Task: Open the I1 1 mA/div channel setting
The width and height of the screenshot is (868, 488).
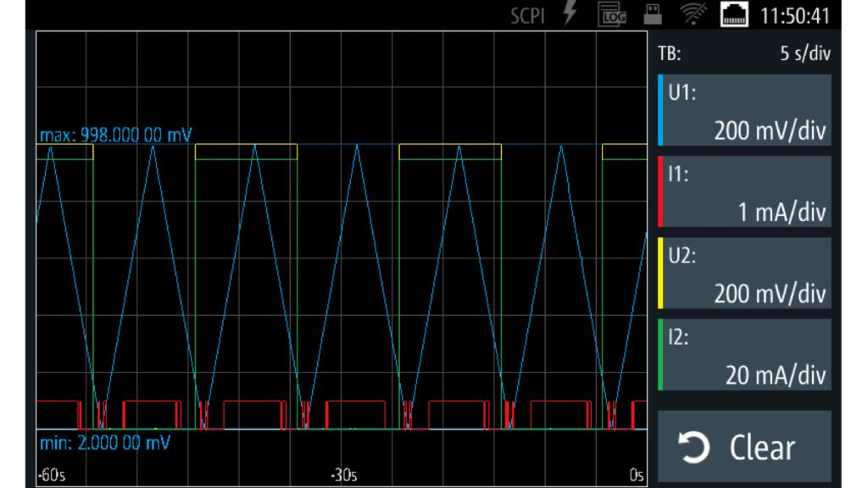Action: [746, 191]
